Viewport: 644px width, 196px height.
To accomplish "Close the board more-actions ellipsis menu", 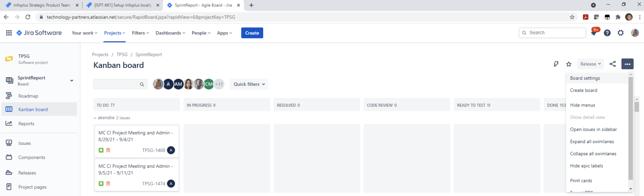I will tap(627, 64).
